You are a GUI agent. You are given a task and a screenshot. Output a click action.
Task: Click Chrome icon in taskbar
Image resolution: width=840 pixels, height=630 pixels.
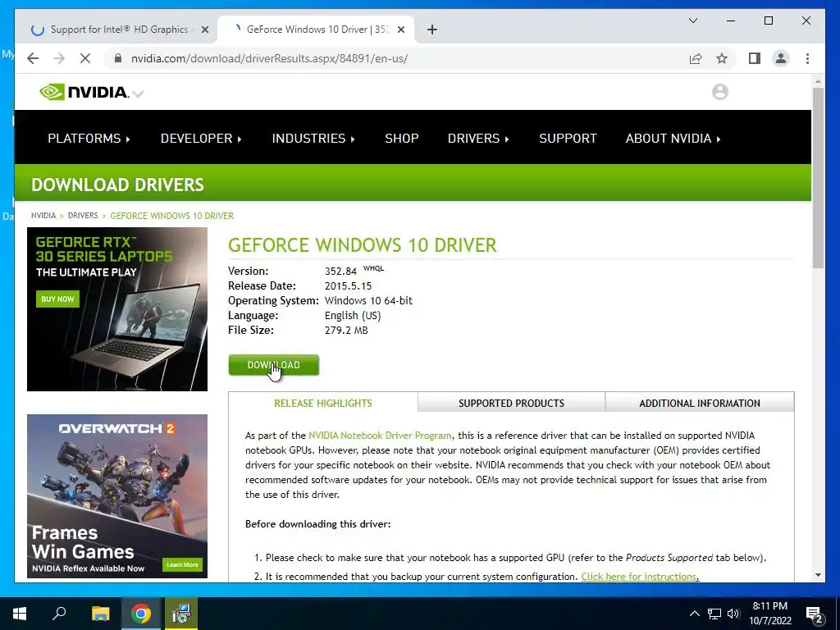pos(141,614)
